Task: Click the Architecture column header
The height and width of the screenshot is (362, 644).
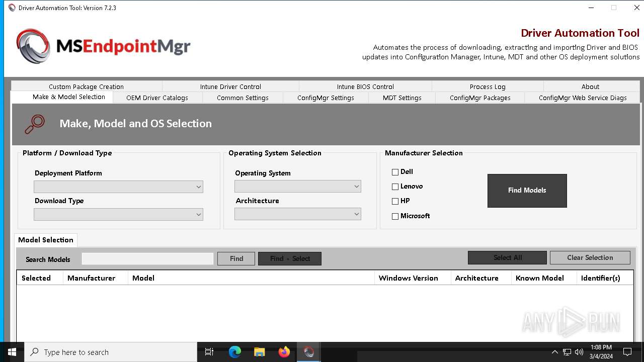Action: point(481,278)
